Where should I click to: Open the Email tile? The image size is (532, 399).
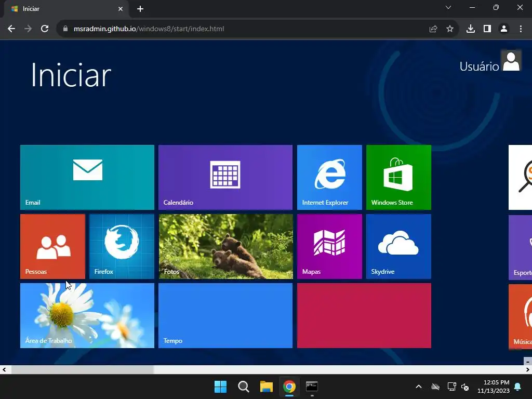click(x=87, y=178)
